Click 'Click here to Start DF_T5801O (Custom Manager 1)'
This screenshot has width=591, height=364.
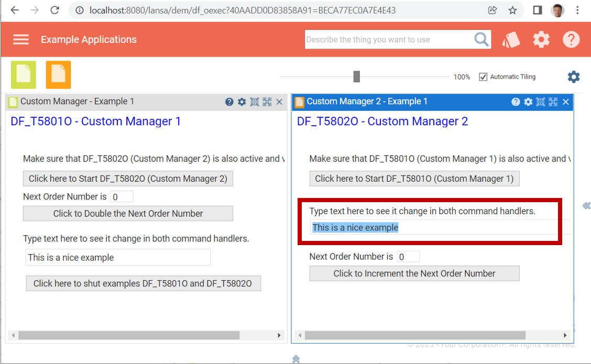point(414,178)
